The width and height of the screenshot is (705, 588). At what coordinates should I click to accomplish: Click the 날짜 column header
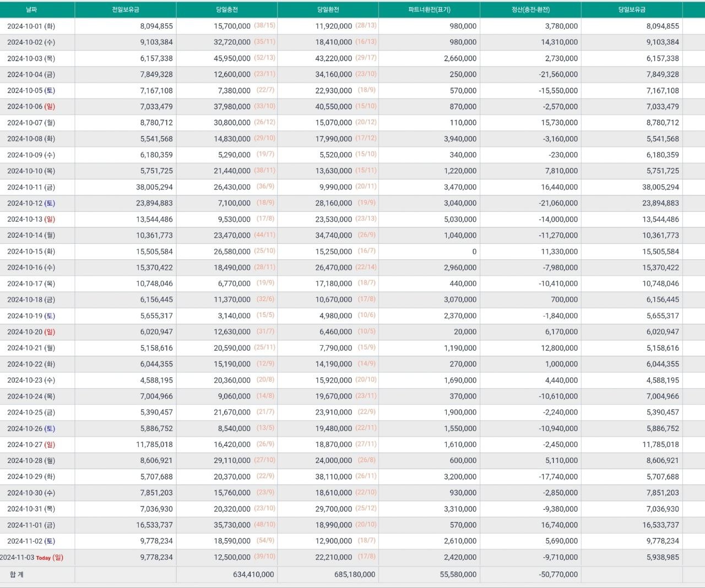(x=31, y=10)
